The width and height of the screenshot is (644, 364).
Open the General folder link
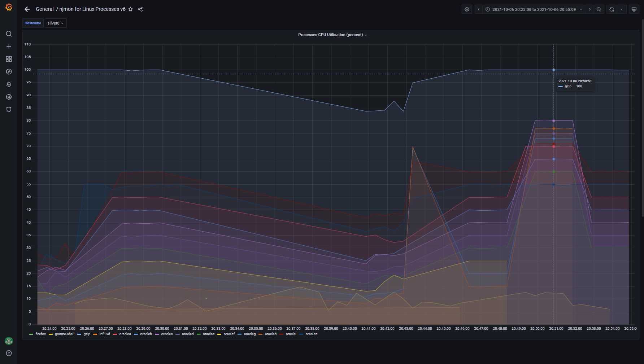(x=45, y=9)
